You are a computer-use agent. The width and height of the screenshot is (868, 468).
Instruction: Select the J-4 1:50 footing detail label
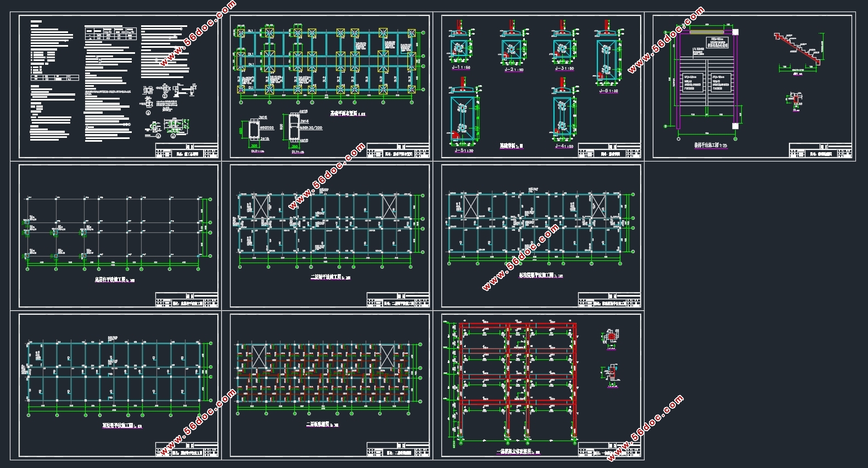pyautogui.click(x=564, y=146)
